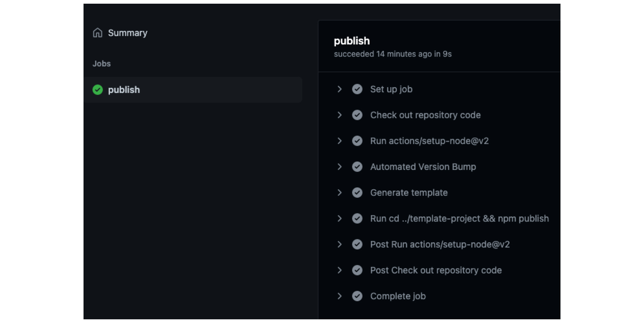Click the check icon for Check out repository code
The height and width of the screenshot is (323, 644).
357,115
